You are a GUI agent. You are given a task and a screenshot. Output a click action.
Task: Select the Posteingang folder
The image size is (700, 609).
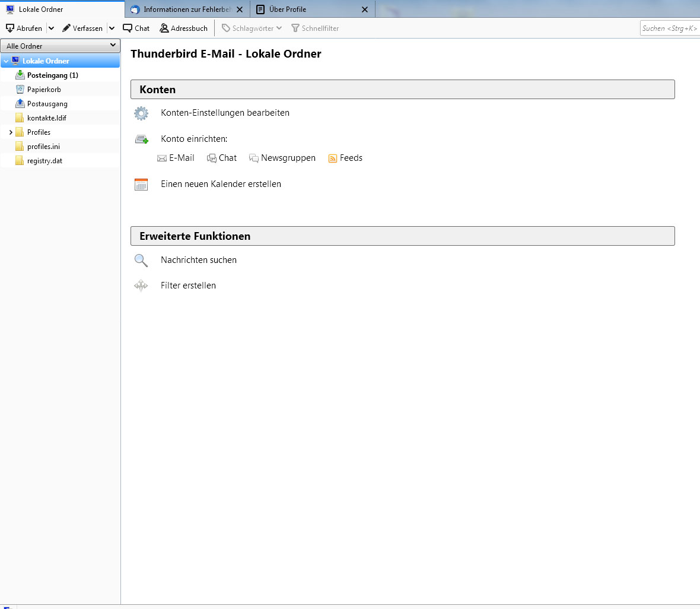[52, 75]
